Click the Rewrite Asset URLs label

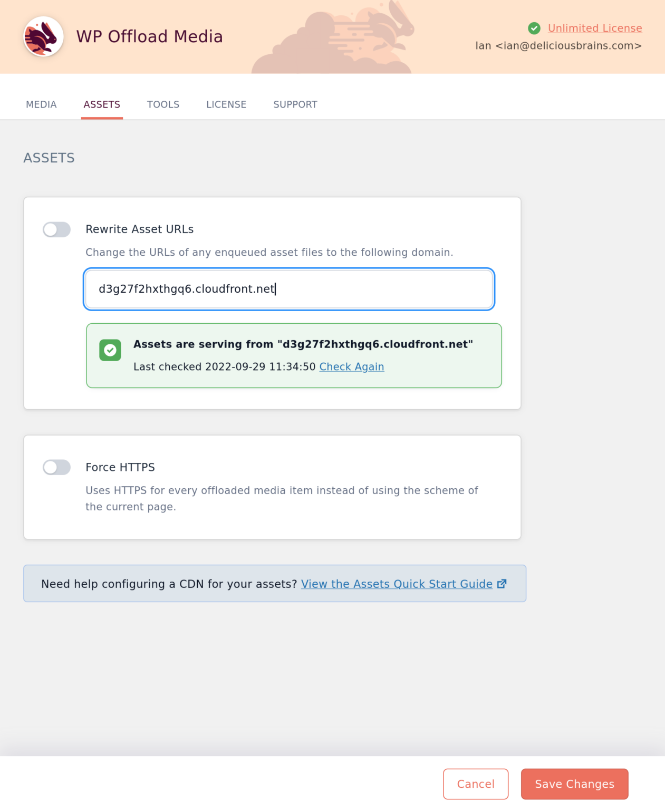pos(140,229)
